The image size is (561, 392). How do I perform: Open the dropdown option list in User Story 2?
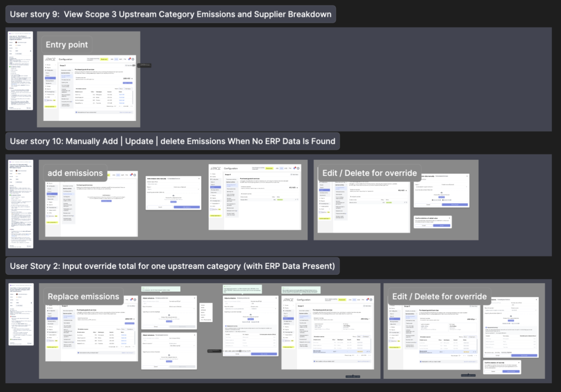point(205,313)
